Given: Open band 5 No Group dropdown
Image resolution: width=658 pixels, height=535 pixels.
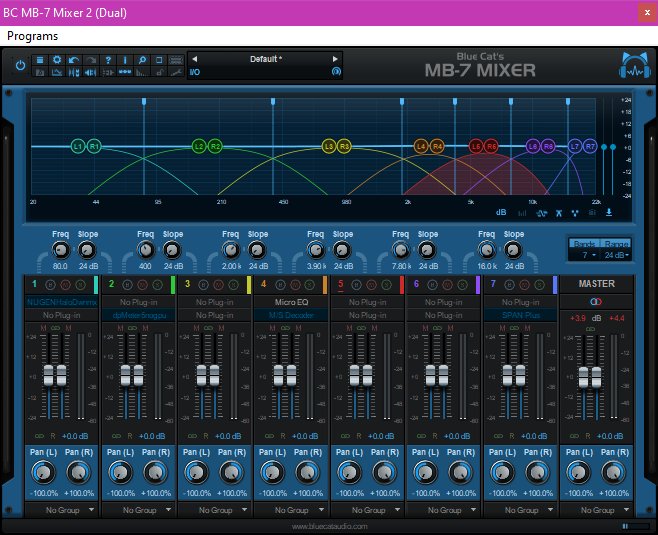Looking at the screenshot, I should pyautogui.click(x=368, y=510).
